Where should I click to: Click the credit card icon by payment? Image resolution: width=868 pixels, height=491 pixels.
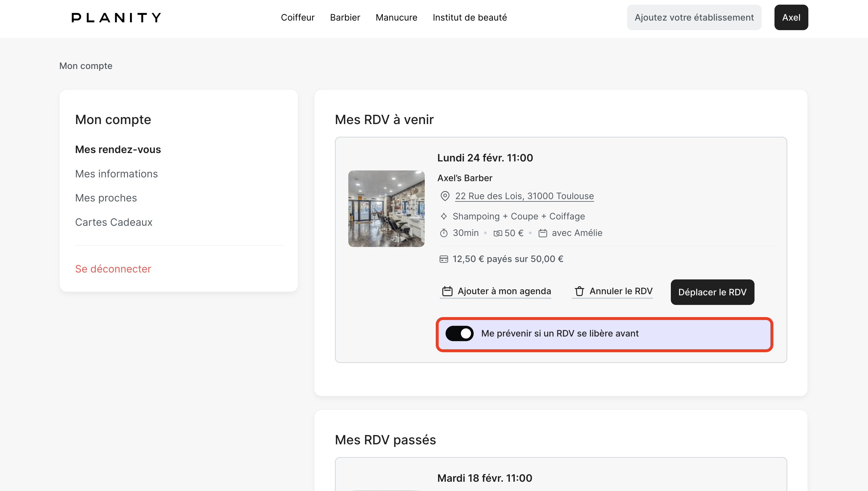coord(444,259)
